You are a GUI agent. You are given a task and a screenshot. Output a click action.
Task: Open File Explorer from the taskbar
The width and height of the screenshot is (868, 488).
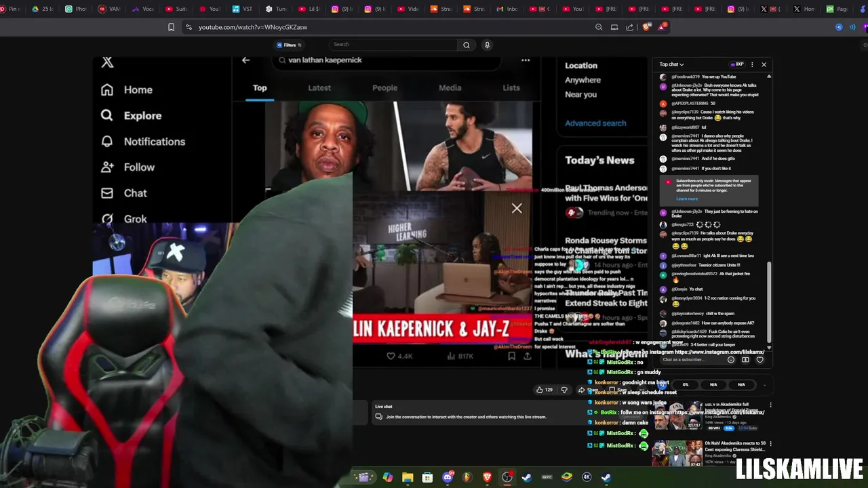[x=408, y=477]
